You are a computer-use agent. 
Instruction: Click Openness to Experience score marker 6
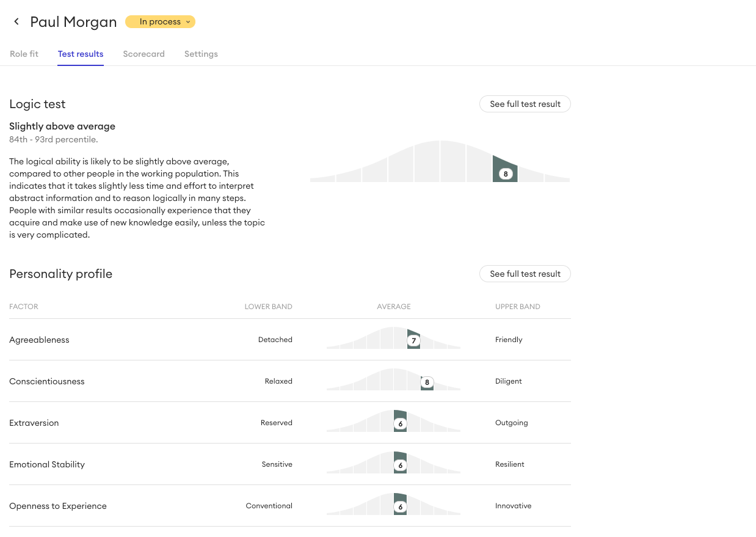[x=401, y=507]
